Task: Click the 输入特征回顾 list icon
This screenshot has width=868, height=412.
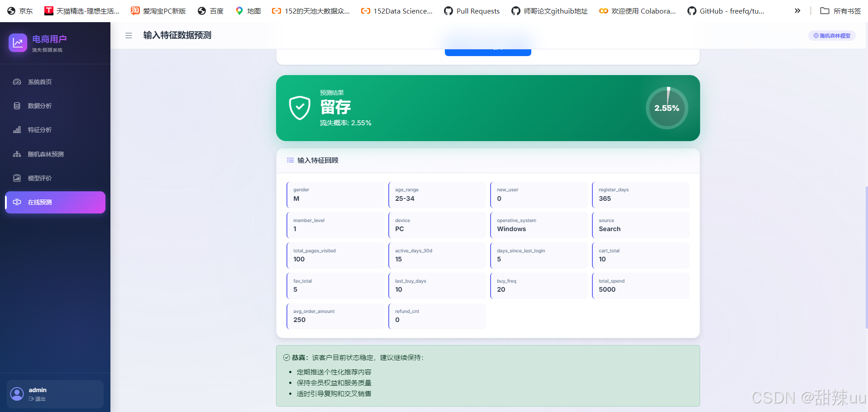Action: pos(290,160)
